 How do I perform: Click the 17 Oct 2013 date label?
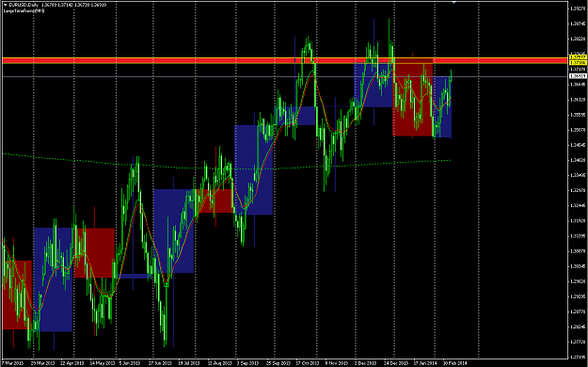pos(308,363)
